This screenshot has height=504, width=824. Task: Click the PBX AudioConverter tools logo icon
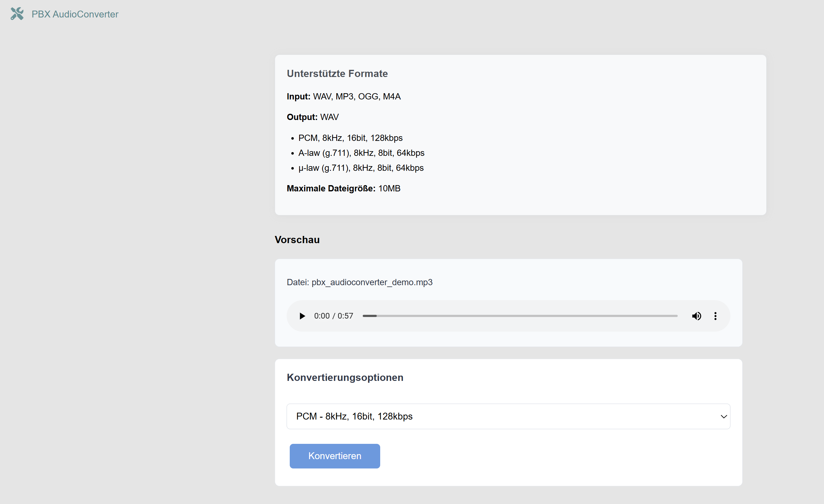(x=17, y=14)
